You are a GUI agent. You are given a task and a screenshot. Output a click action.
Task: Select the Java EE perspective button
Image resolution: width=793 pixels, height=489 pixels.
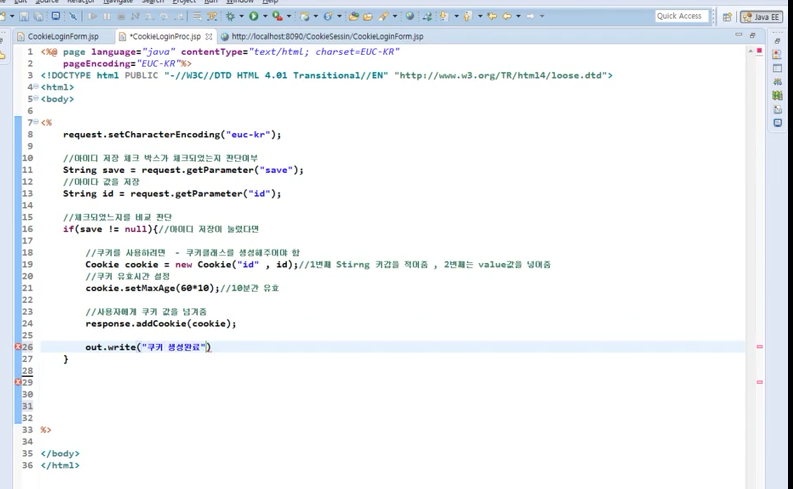761,17
